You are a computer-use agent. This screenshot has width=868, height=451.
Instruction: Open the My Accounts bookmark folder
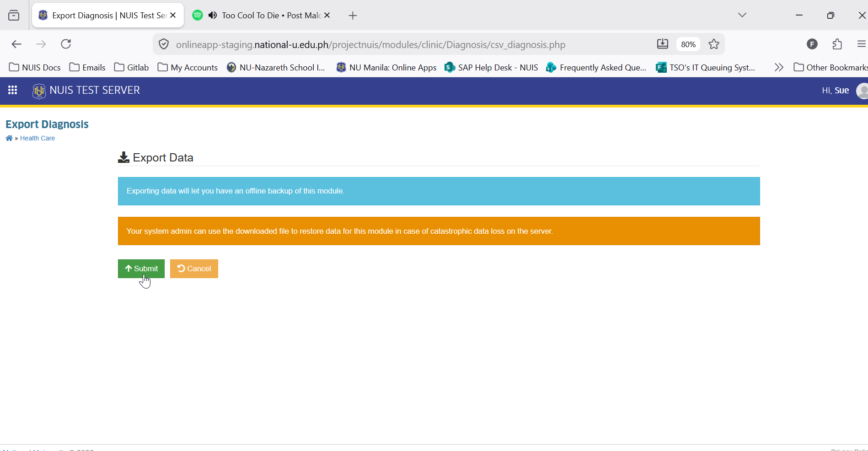[188, 67]
